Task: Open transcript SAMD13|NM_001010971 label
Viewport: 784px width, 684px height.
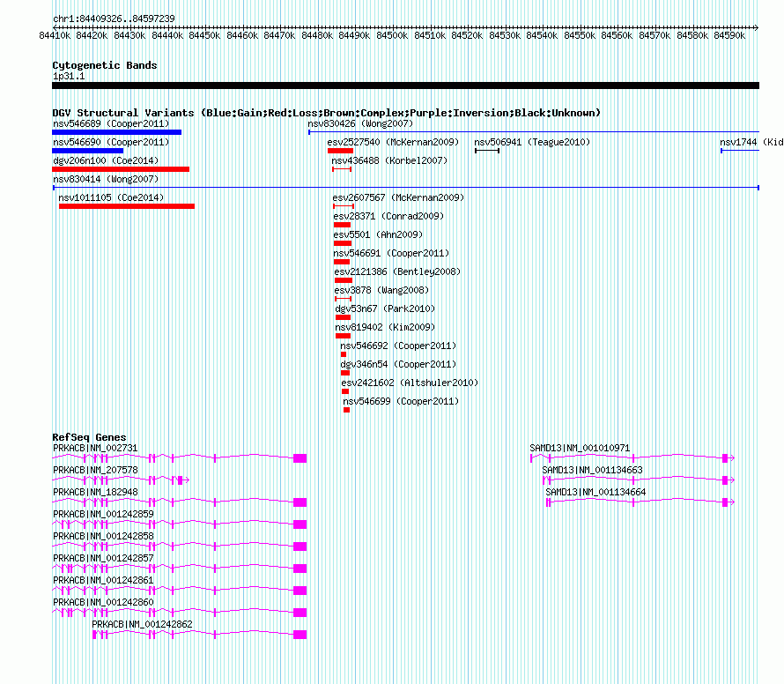Action: click(580, 448)
